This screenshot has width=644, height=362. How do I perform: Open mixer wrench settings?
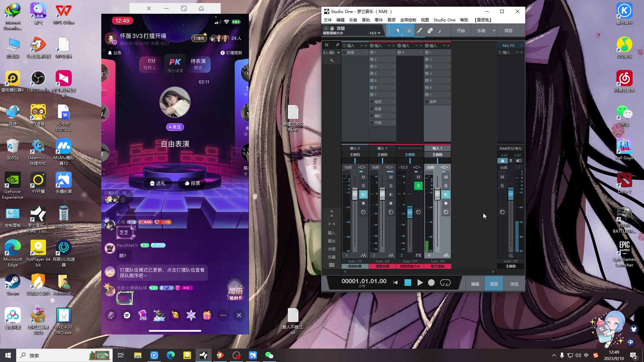coord(332,60)
